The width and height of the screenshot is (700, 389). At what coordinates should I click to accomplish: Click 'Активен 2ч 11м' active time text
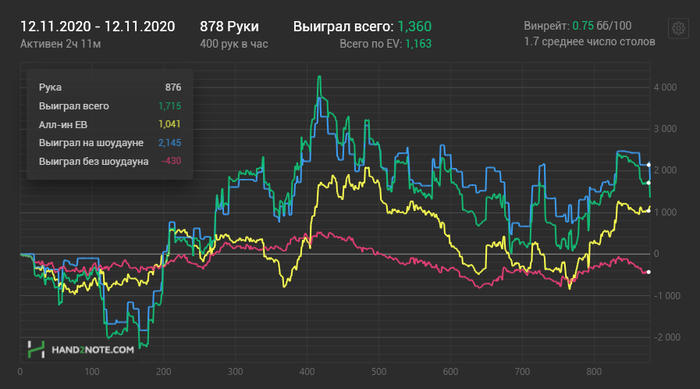[60, 44]
